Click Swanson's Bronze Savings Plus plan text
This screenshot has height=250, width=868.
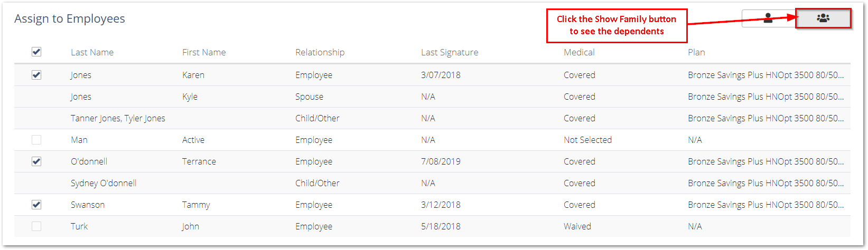766,205
